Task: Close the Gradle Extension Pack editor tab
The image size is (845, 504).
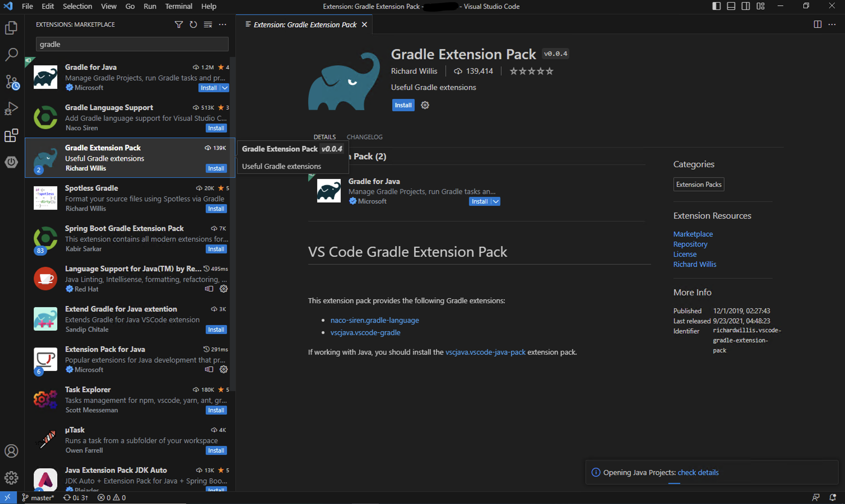Action: (364, 24)
